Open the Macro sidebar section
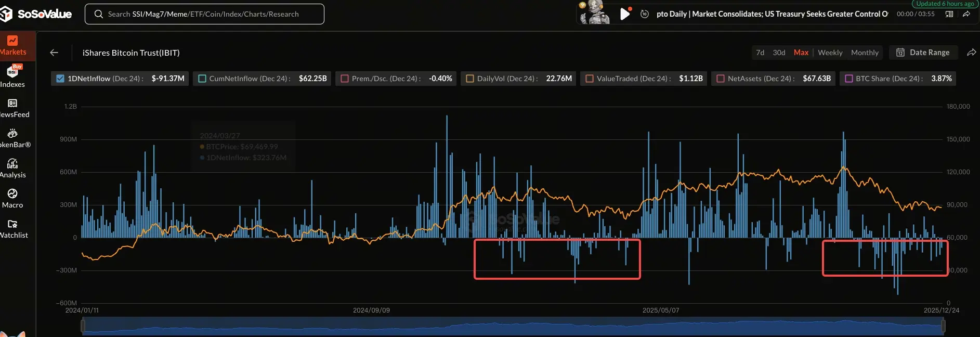The image size is (980, 337). click(12, 199)
